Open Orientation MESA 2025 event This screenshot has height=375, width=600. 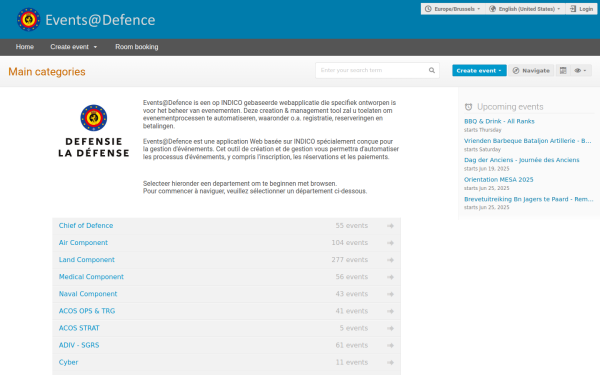pyautogui.click(x=499, y=179)
